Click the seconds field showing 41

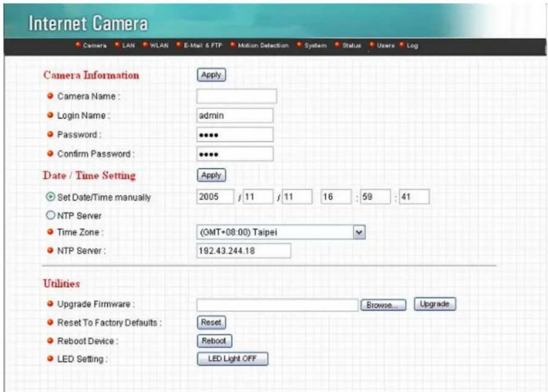pyautogui.click(x=414, y=197)
